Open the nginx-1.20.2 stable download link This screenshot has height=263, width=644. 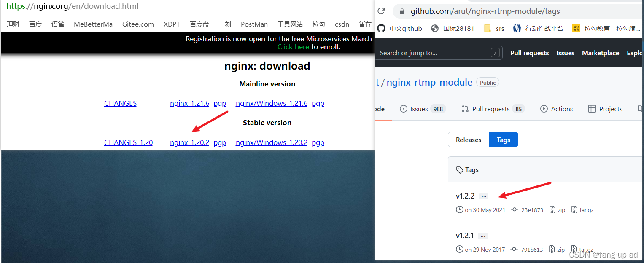click(189, 142)
